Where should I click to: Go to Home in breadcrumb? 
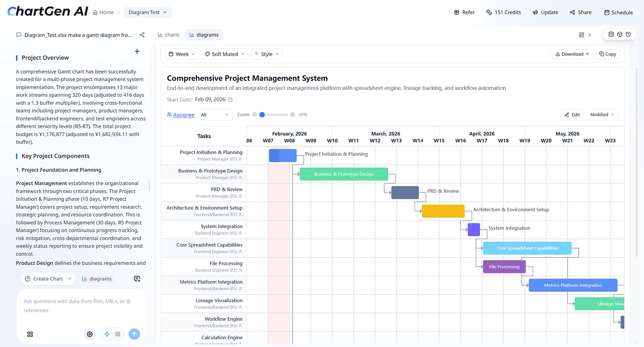pos(103,12)
